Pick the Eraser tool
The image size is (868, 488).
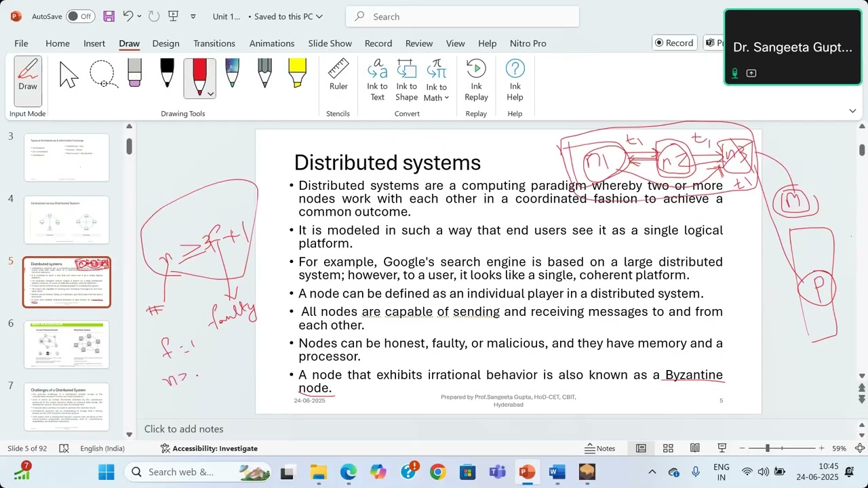click(x=134, y=73)
